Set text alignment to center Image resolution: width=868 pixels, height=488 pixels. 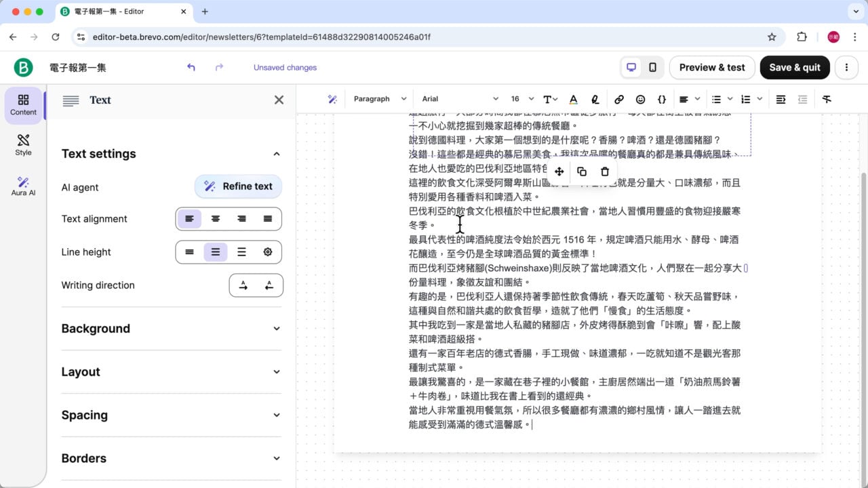coord(216,219)
